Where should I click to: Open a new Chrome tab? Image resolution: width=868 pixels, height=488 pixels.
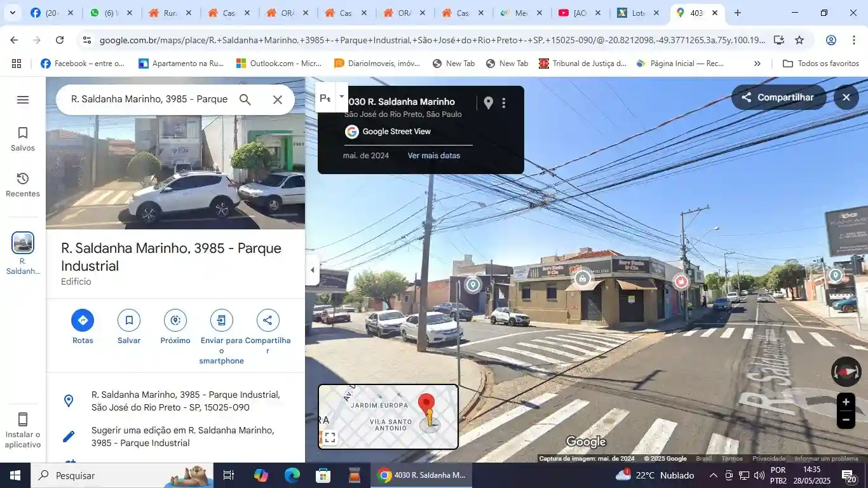tap(738, 13)
